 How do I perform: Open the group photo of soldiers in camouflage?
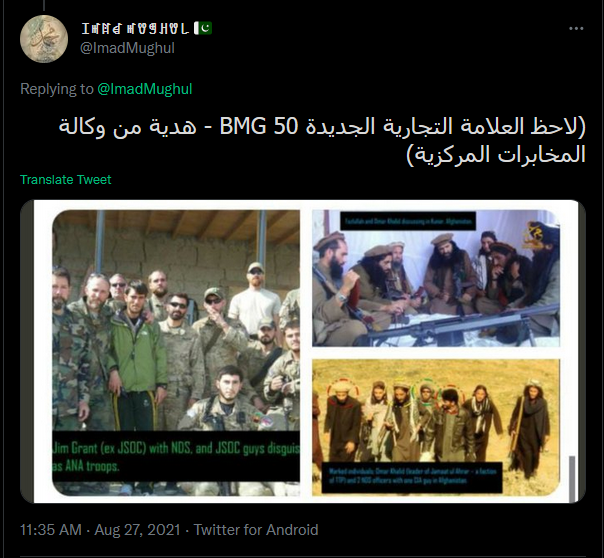tap(176, 352)
